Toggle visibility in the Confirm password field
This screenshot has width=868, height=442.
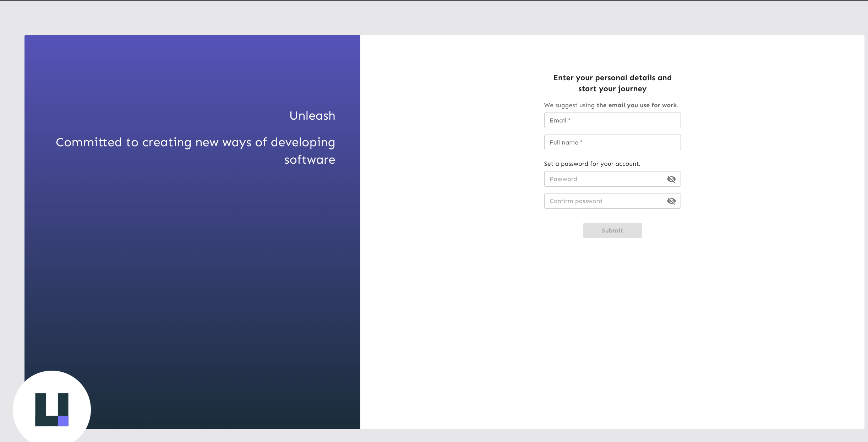[x=671, y=201]
